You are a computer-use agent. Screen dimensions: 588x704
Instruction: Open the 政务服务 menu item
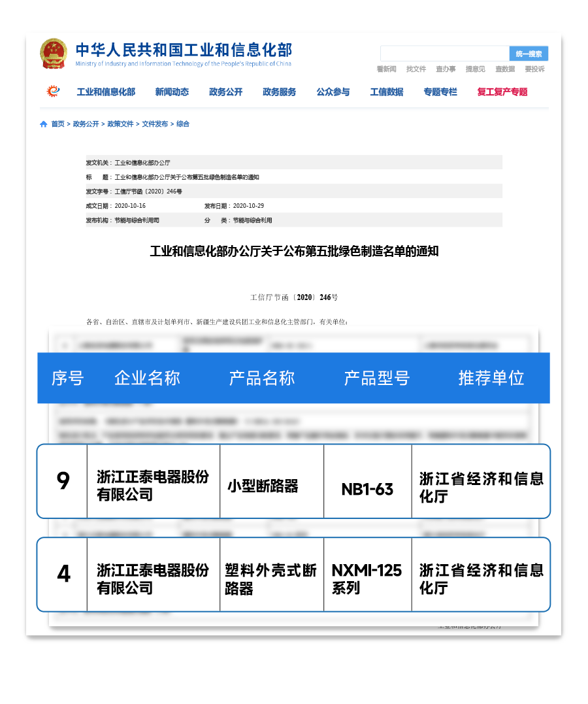(279, 92)
